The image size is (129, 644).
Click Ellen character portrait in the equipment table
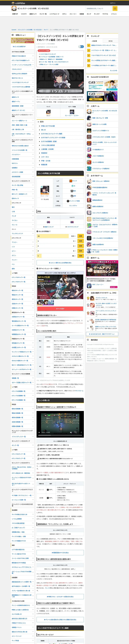pos(48,112)
